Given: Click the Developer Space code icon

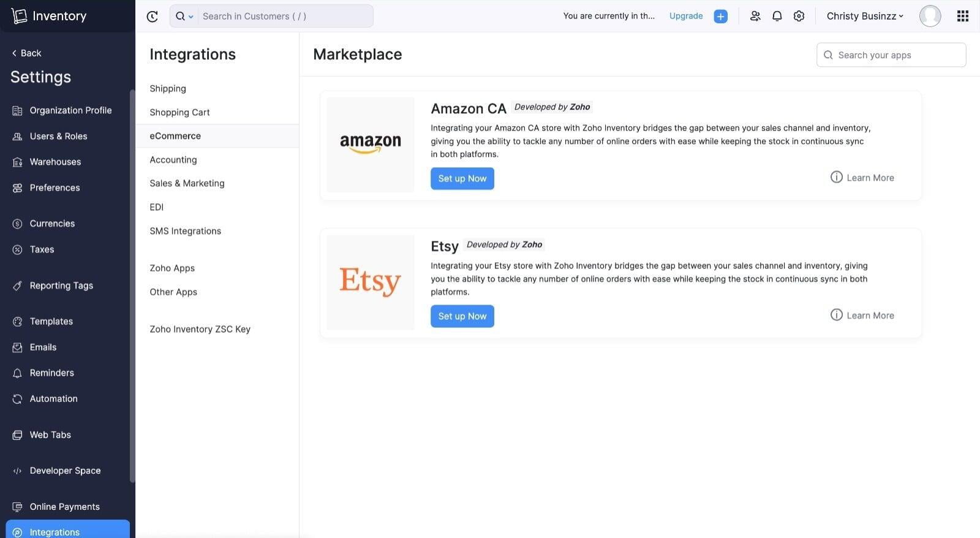Looking at the screenshot, I should (17, 471).
